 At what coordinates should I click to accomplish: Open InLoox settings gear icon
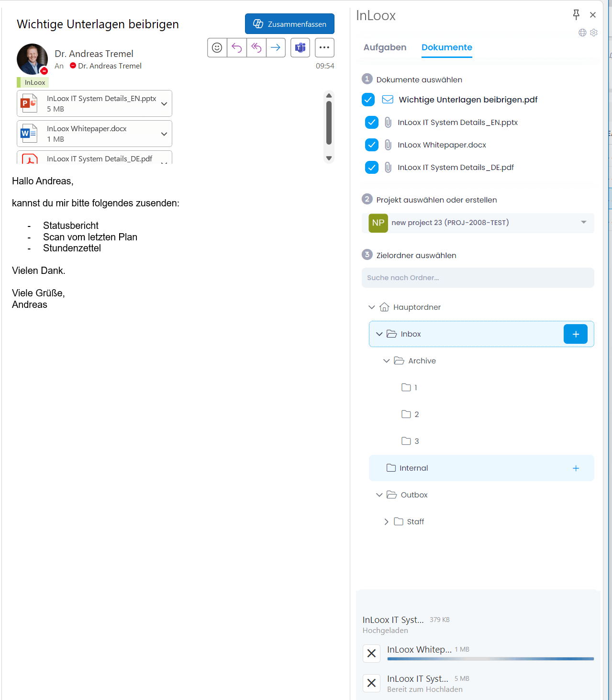(x=594, y=33)
